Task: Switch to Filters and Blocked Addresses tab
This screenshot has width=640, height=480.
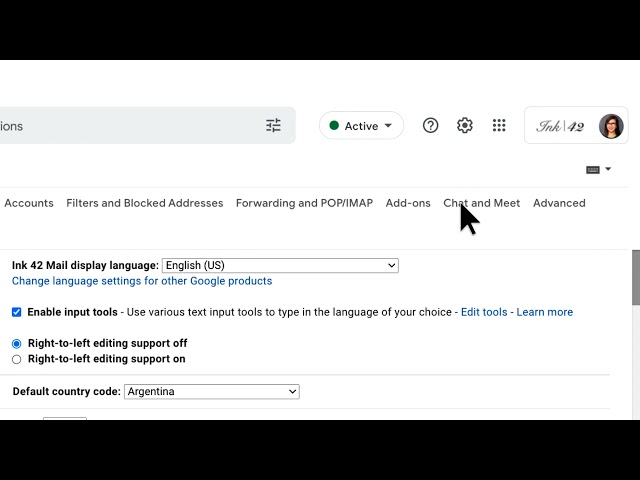Action: tap(144, 203)
